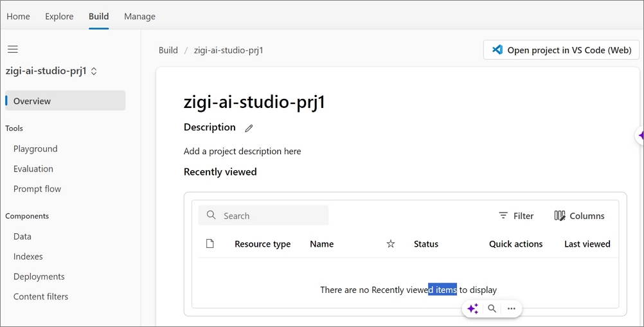Click the Status column header
Screen dimensions: 644x327
point(426,243)
